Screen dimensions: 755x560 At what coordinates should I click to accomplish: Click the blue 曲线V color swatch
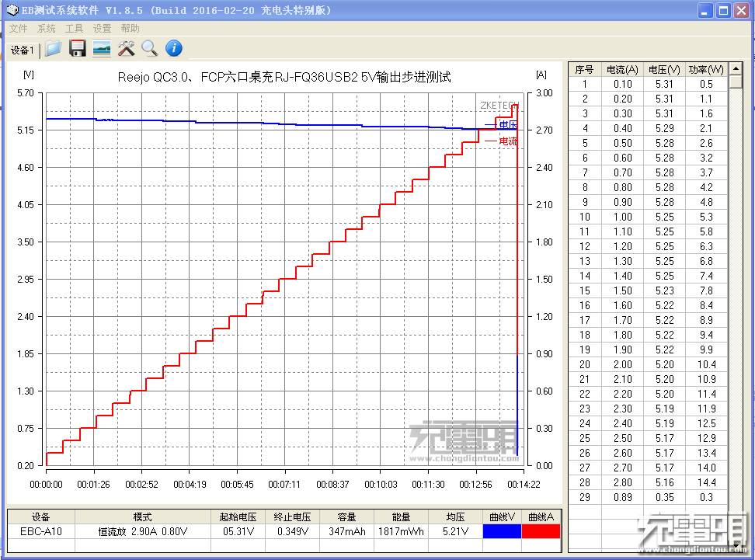pyautogui.click(x=502, y=531)
